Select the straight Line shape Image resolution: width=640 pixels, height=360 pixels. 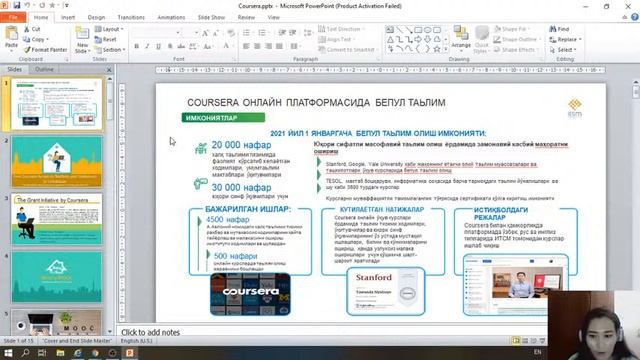[399, 30]
